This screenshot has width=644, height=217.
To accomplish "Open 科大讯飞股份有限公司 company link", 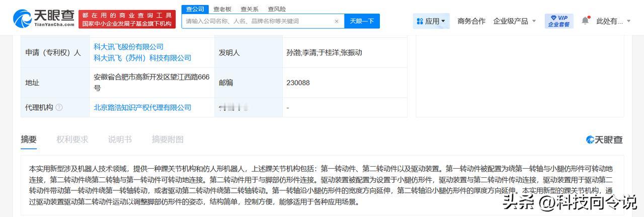I will [128, 47].
